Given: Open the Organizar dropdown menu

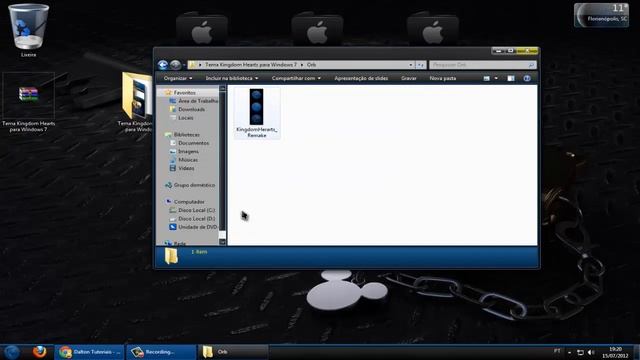Looking at the screenshot, I should [x=178, y=78].
